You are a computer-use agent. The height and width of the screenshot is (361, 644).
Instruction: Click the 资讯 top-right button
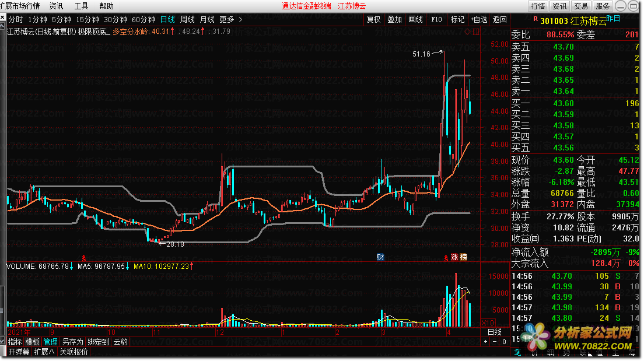(559, 6)
